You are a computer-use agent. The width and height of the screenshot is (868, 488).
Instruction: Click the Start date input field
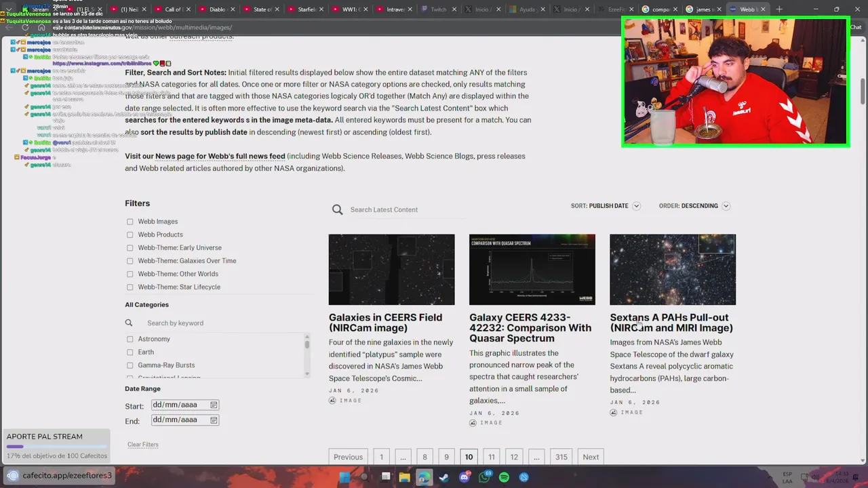click(x=184, y=405)
